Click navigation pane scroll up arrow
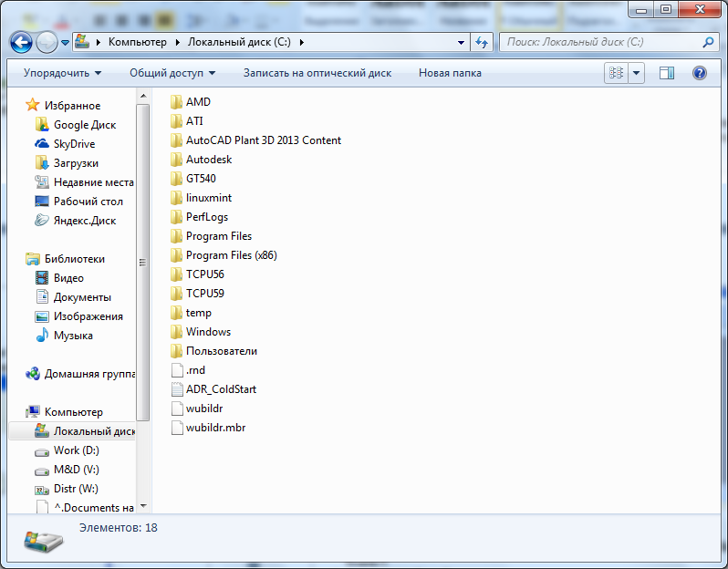 143,96
